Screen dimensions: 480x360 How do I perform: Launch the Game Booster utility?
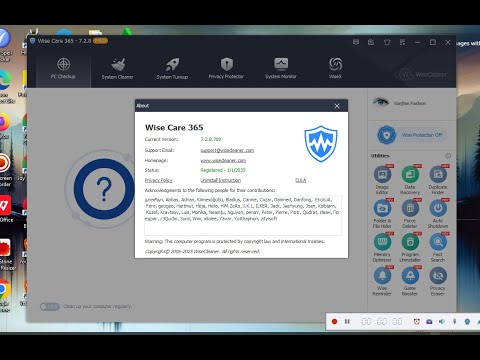tap(410, 281)
